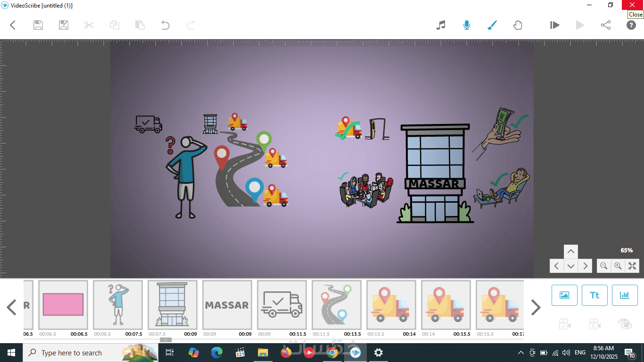Select the confused man timeline thumbnail

118,305
